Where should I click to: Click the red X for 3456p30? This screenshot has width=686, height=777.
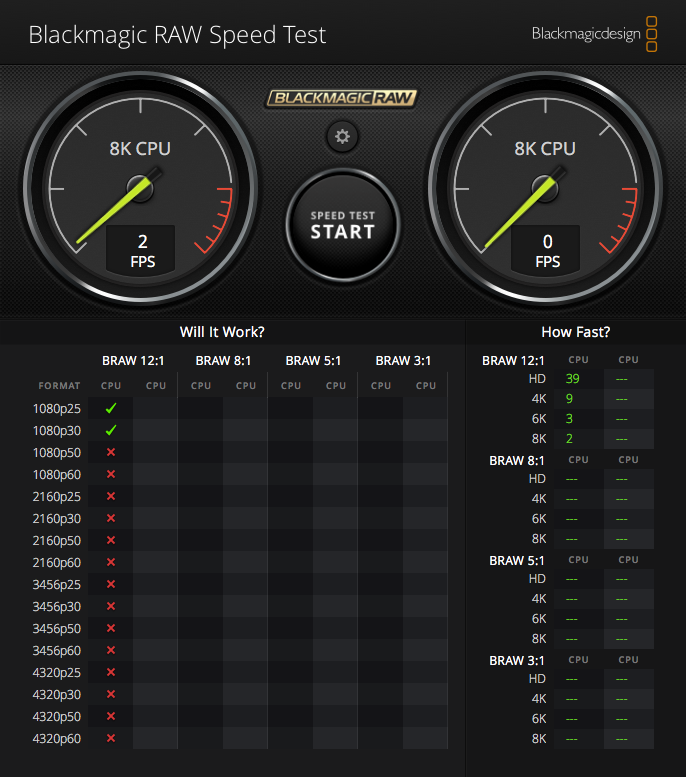point(111,607)
